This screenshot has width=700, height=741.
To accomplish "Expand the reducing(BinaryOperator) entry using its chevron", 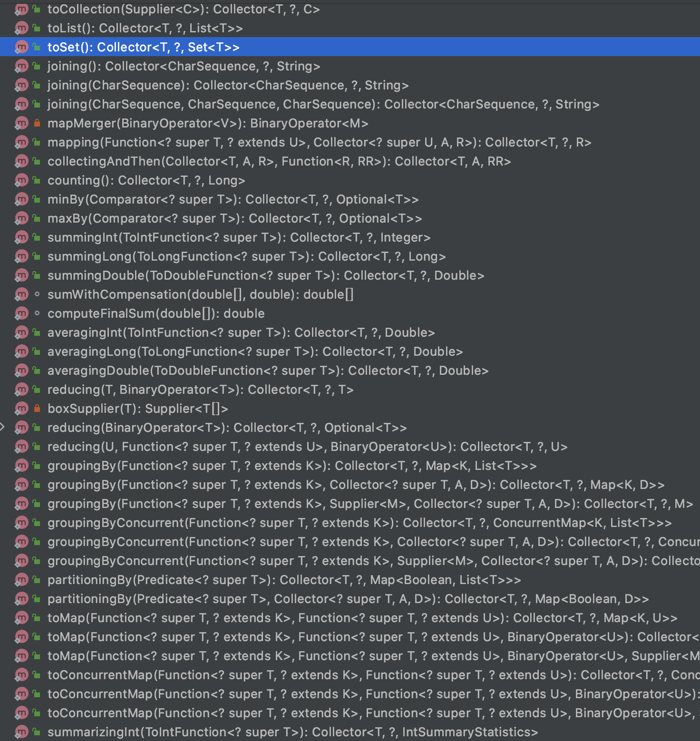I will click(x=4, y=428).
